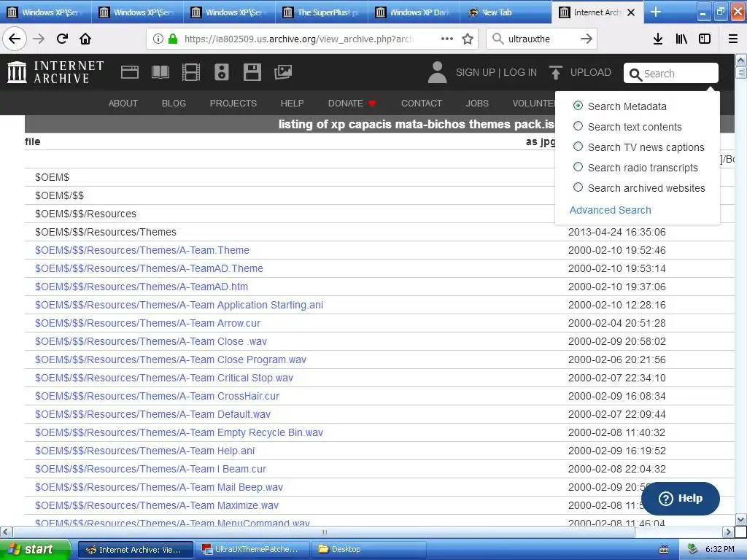Click the blue Help bubble

[x=681, y=499]
